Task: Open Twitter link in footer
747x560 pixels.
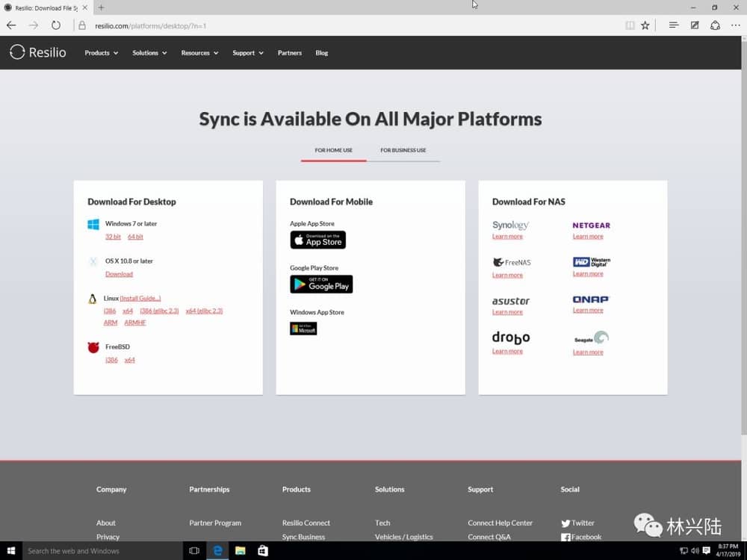Action: coord(577,523)
